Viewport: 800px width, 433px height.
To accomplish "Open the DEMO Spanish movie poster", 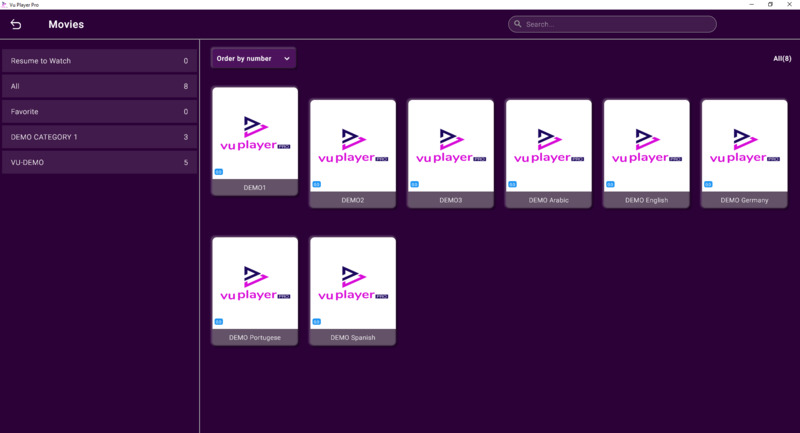I will click(x=353, y=283).
